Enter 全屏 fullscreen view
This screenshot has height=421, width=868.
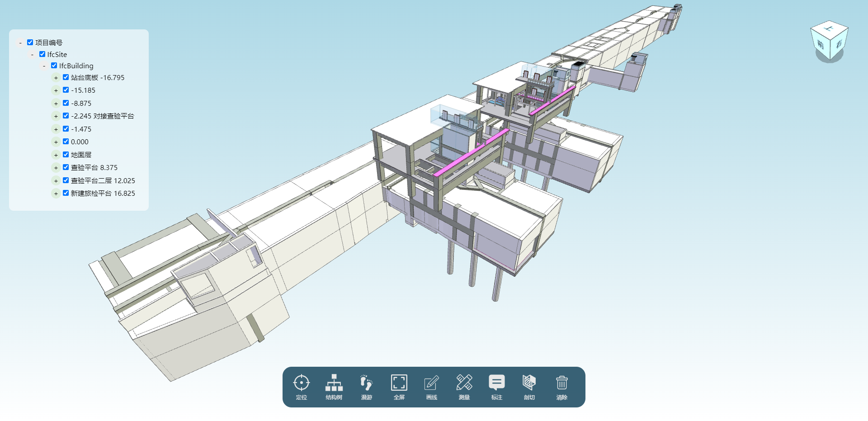(399, 383)
